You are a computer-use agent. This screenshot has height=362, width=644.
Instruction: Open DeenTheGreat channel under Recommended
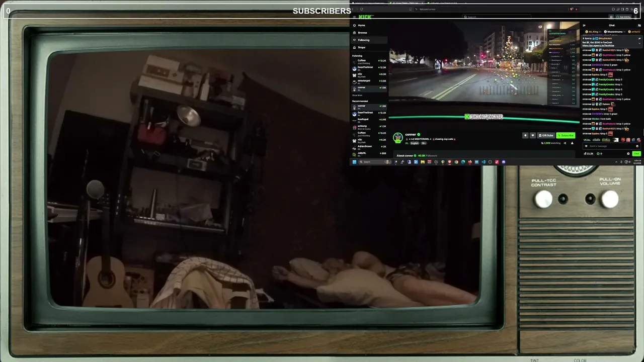[369, 114]
